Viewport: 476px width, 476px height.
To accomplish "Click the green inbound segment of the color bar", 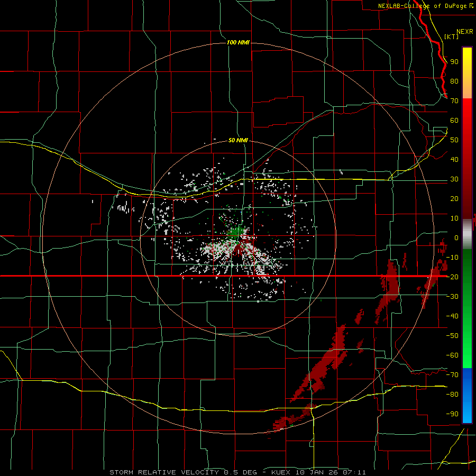I will [x=467, y=308].
